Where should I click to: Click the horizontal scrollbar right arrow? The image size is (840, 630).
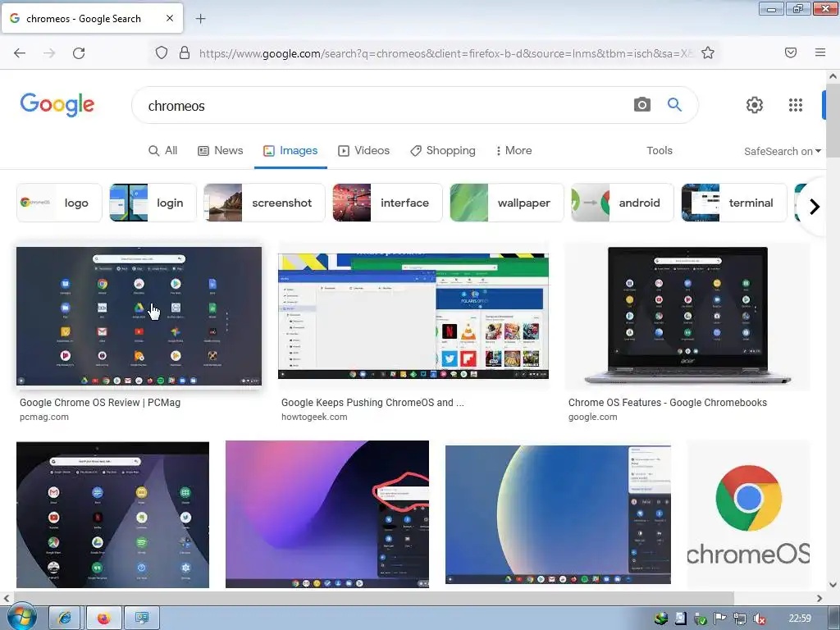tap(819, 598)
